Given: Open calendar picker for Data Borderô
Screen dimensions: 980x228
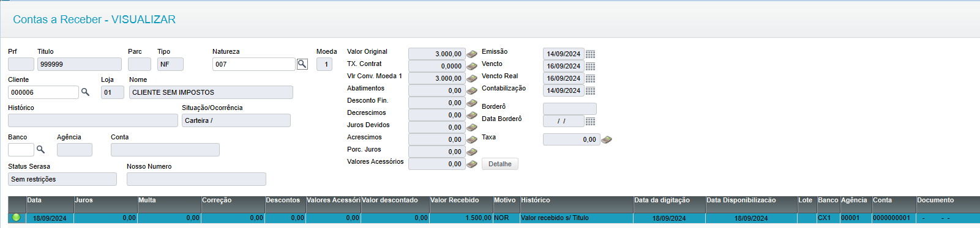Looking at the screenshot, I should pyautogui.click(x=591, y=122).
